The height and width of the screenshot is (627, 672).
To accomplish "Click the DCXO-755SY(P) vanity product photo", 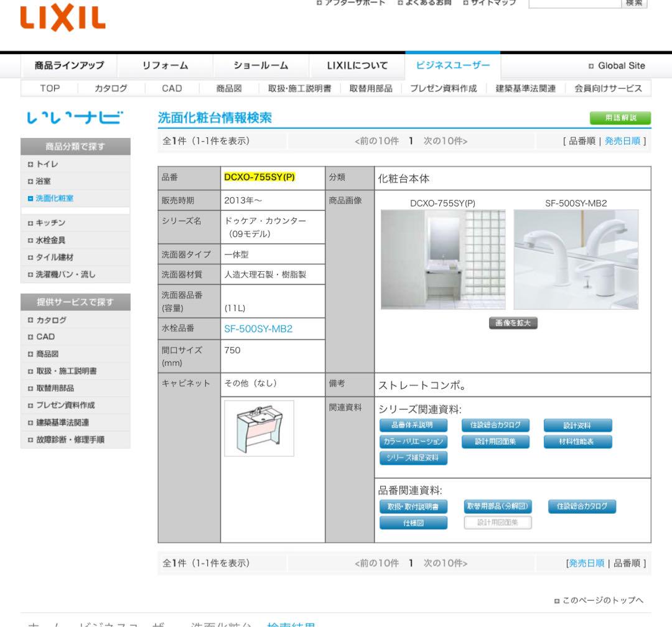I will pyautogui.click(x=443, y=259).
